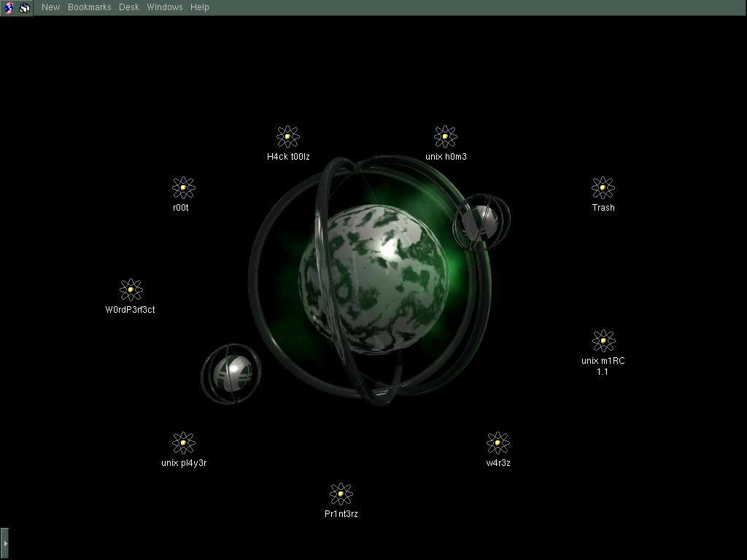Screen dimensions: 747x560
Task: Select the unix pl4y3r desktop icon
Action: [183, 443]
